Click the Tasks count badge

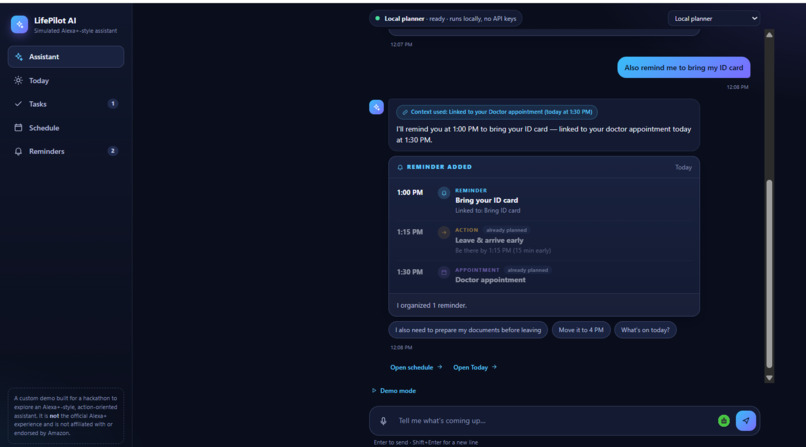[113, 104]
